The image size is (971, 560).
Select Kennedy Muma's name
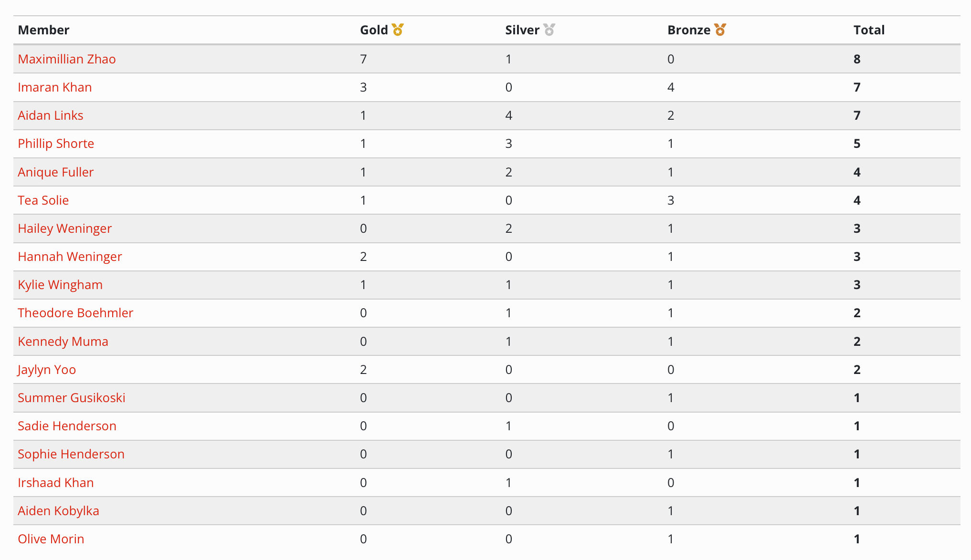point(63,342)
